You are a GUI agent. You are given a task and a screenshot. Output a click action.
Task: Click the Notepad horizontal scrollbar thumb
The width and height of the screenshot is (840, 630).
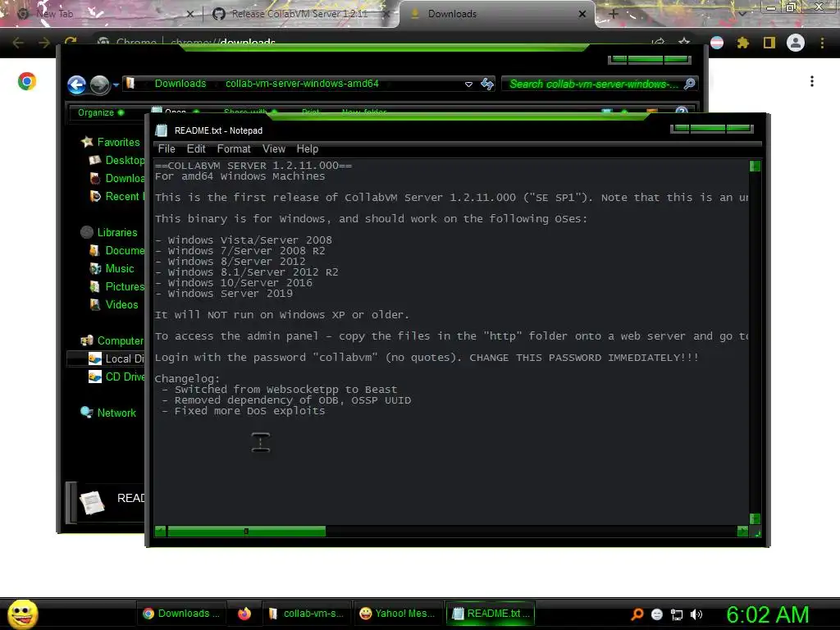246,532
